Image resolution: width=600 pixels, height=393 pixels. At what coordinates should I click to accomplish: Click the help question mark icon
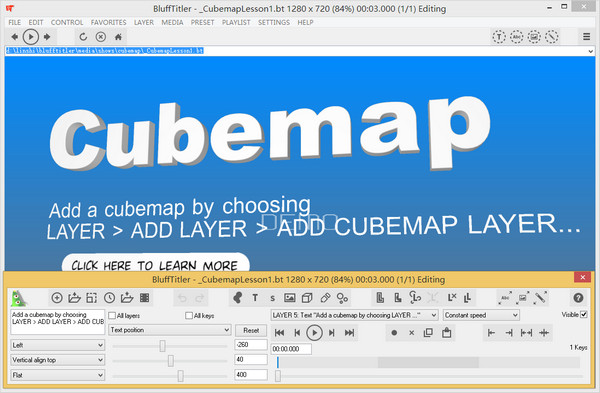click(x=578, y=298)
